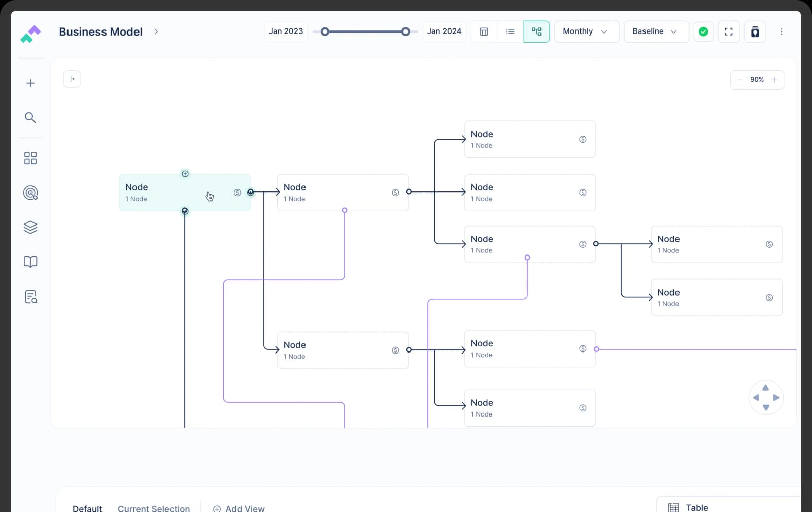Zoom out using the minus button
The image size is (812, 512).
740,80
